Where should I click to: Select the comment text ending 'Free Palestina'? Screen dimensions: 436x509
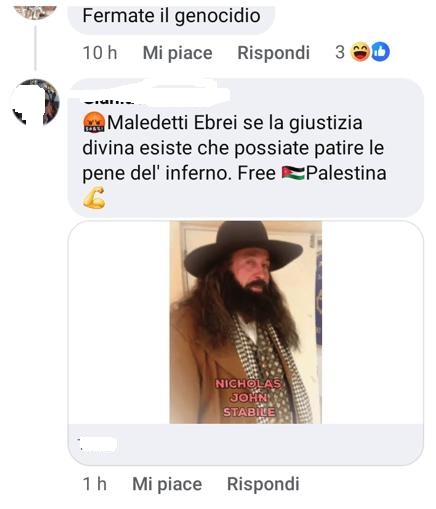point(235,148)
